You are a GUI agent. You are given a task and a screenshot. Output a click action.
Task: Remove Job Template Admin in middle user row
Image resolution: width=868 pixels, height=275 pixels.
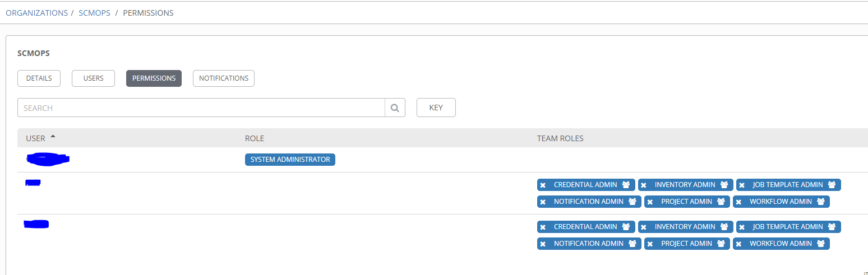pyautogui.click(x=742, y=185)
